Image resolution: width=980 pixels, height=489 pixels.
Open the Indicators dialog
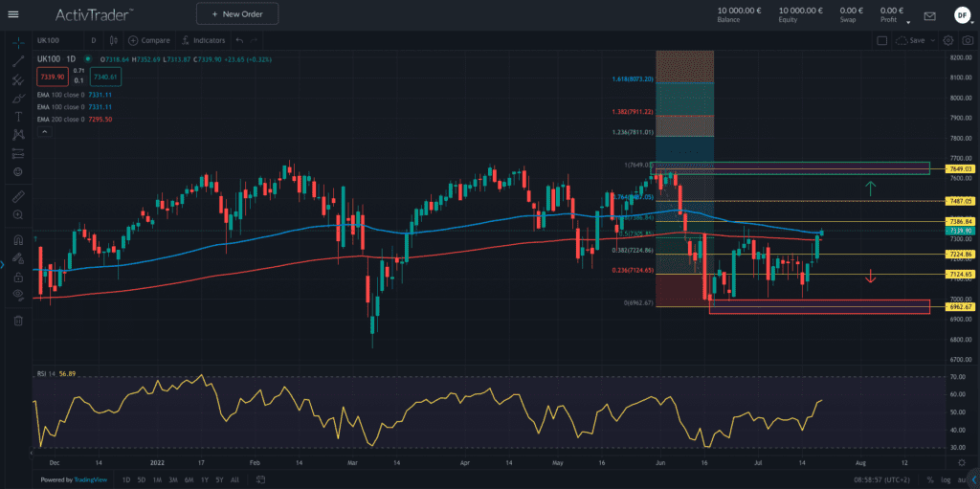click(204, 40)
